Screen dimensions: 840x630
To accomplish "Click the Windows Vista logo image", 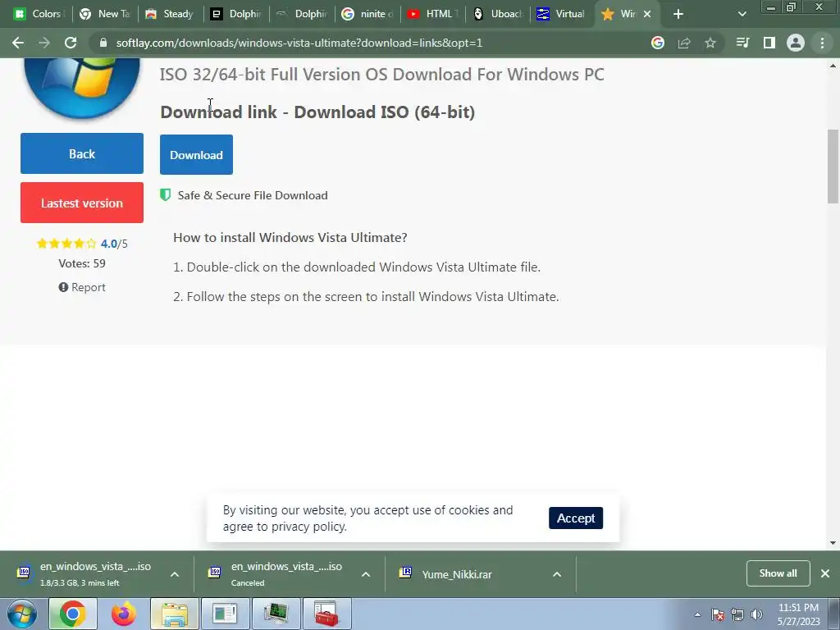I will (82, 89).
